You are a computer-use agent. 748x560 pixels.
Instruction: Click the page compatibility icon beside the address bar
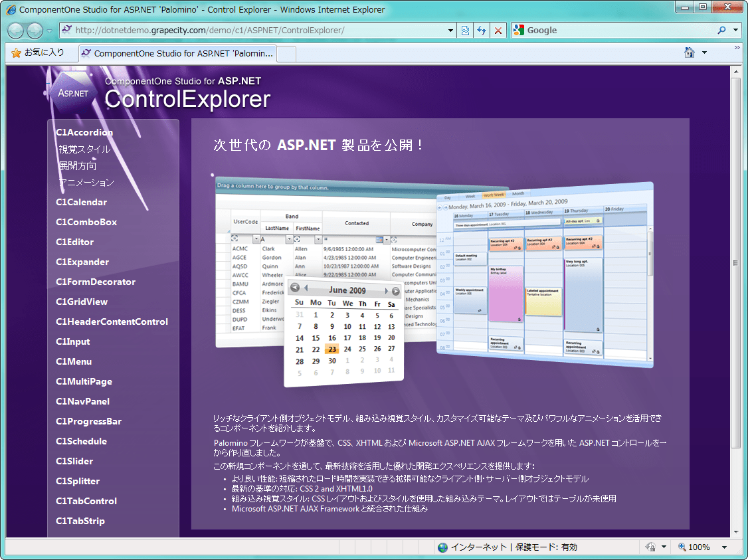coord(465,31)
